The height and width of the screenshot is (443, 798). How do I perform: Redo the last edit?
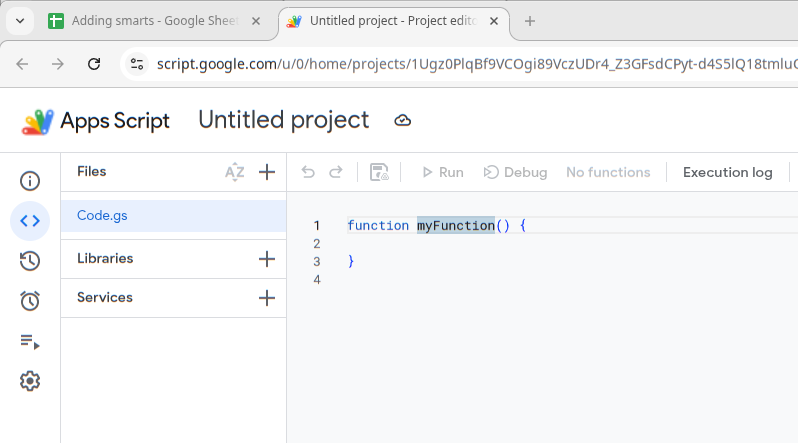tap(336, 172)
